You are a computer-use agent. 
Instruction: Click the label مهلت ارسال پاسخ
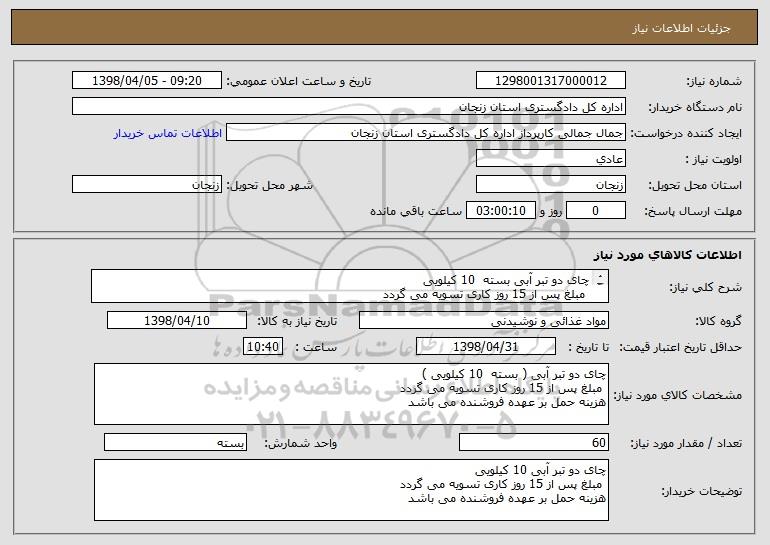click(x=693, y=211)
